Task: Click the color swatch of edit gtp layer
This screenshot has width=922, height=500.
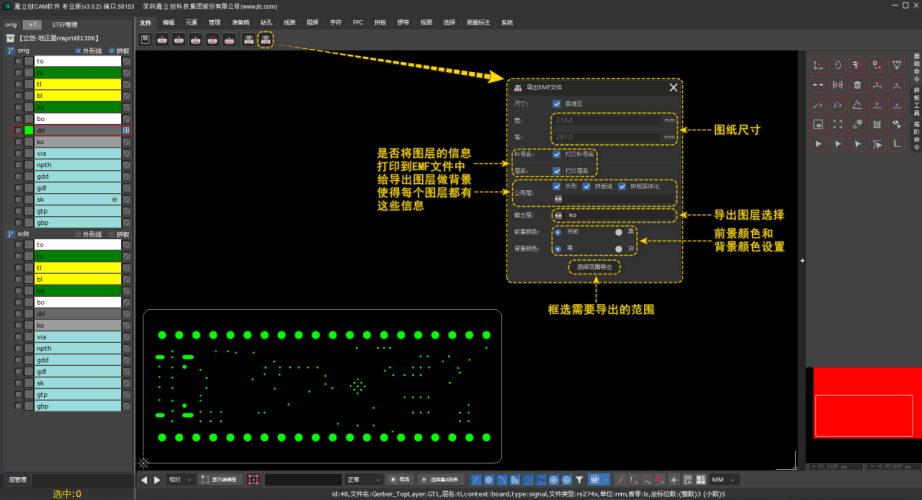Action: pyautogui.click(x=28, y=395)
